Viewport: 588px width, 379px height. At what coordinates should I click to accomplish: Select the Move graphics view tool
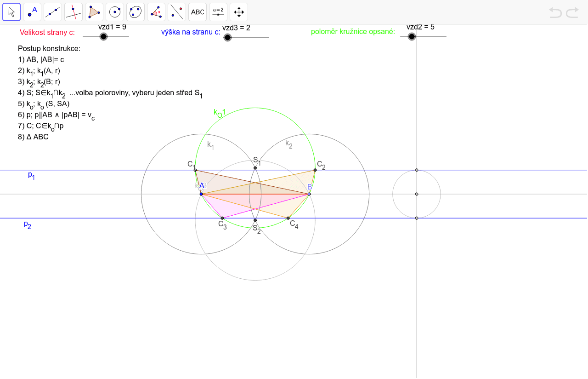point(239,12)
